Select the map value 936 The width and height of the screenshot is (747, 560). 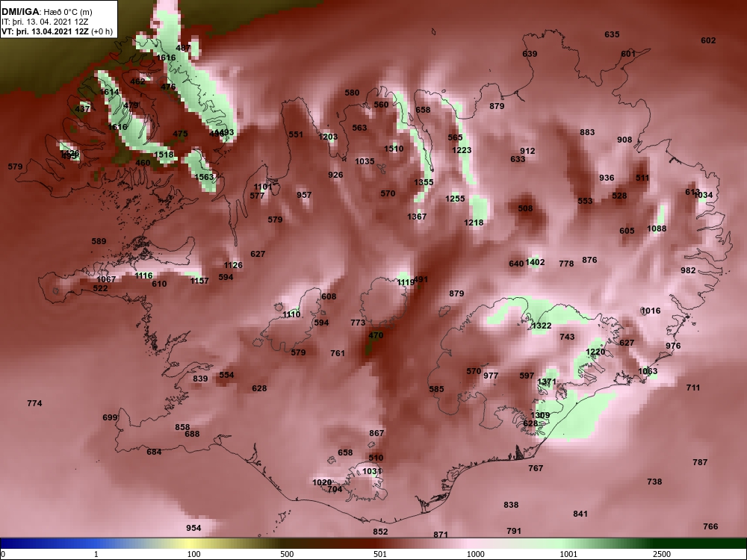(x=607, y=178)
